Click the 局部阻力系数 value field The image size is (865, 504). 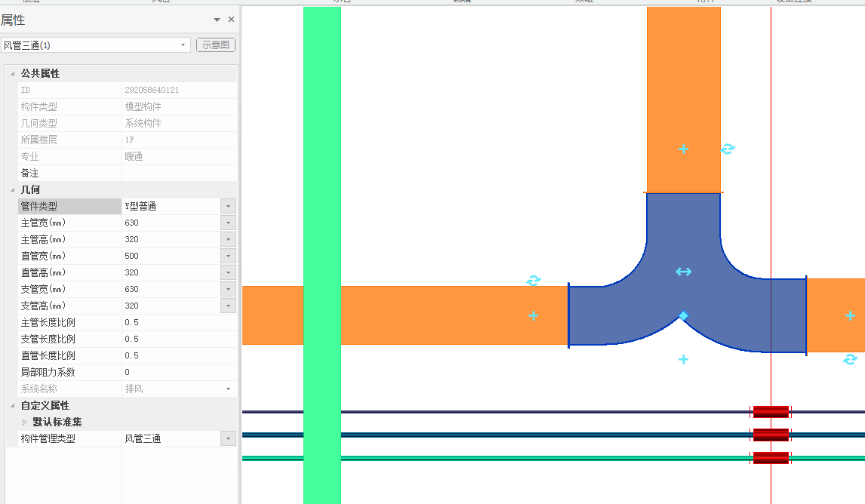(178, 372)
